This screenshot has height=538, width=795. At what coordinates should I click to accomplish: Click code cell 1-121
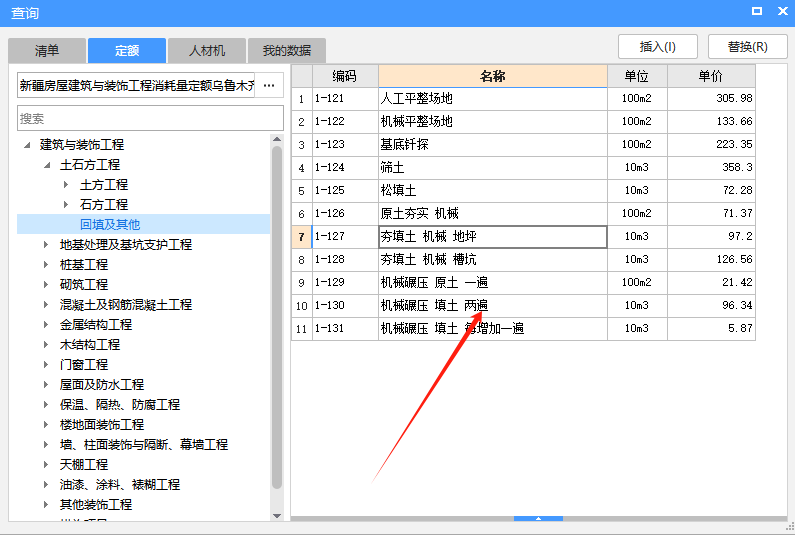[x=345, y=99]
